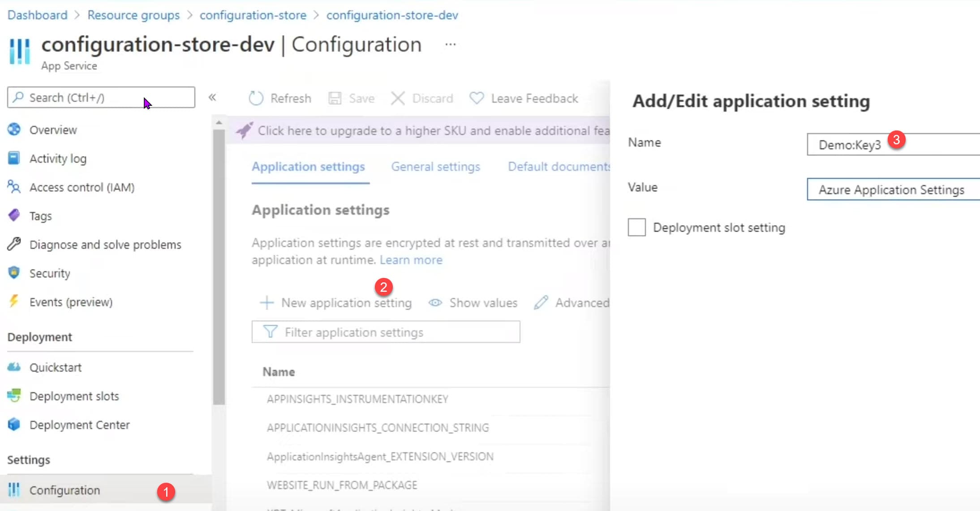Click configuration-store-dev breadcrumb link

[392, 15]
